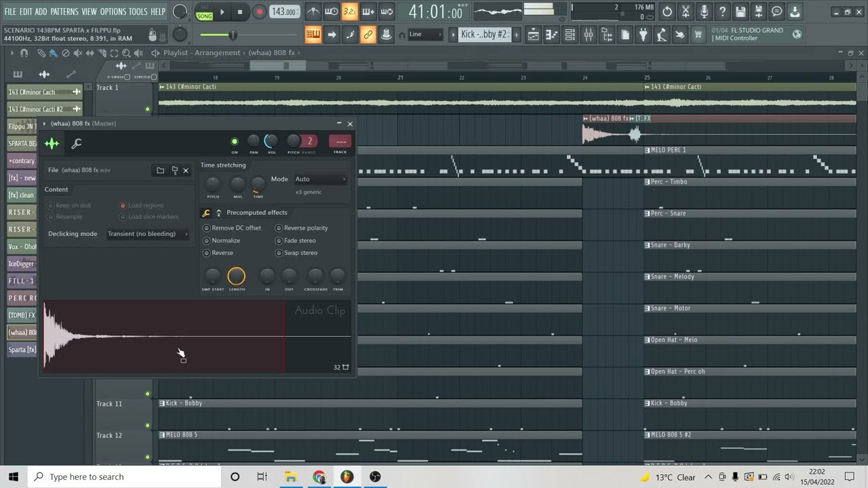Click the Undo history icon
868x488 pixels.
[667, 12]
